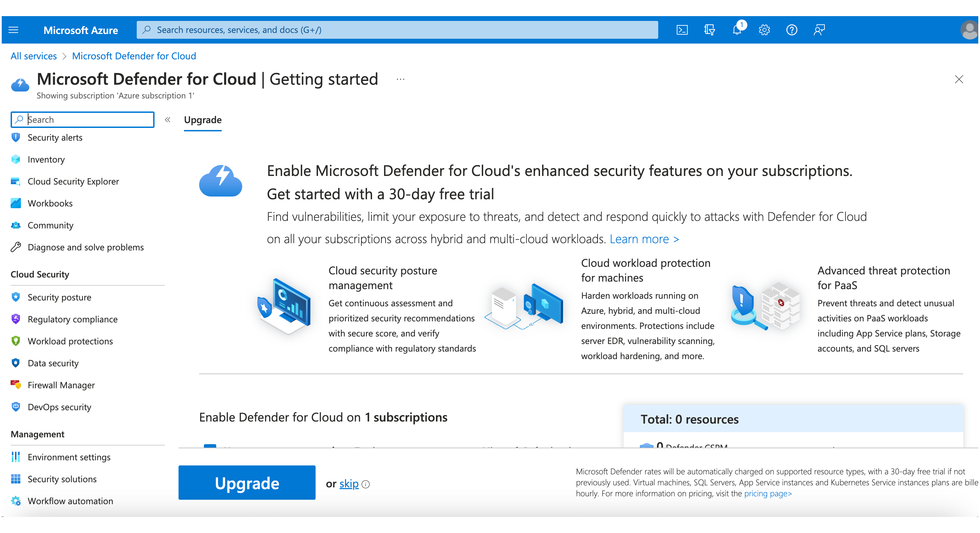
Task: Open Environment settings in Management
Action: click(x=69, y=457)
